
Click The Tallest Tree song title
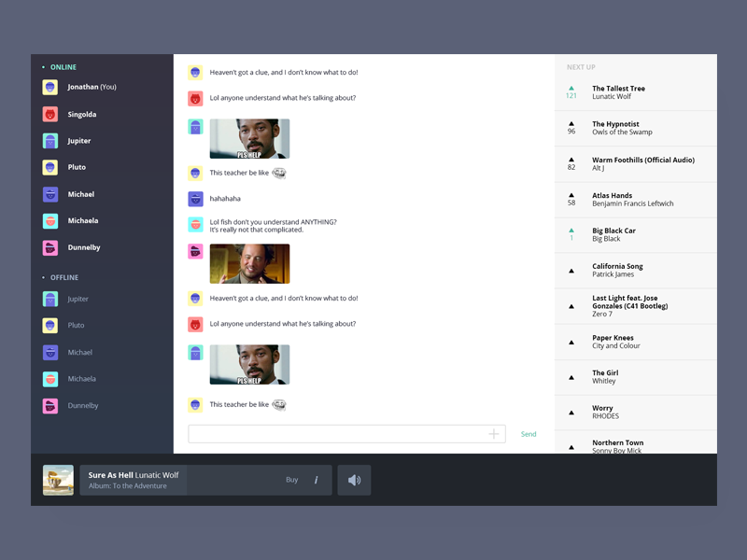(618, 88)
